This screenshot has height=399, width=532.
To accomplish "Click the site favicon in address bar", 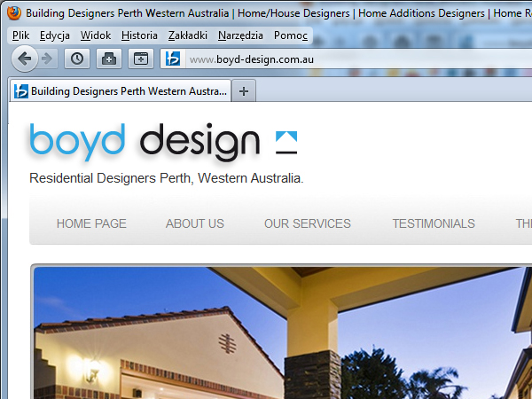I will point(173,59).
